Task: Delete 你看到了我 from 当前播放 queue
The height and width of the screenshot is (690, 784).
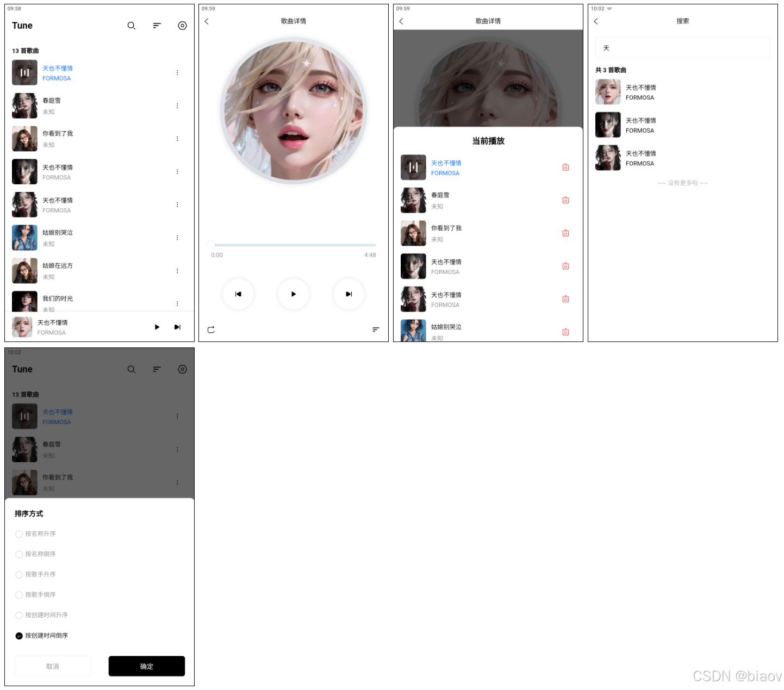Action: pyautogui.click(x=565, y=233)
